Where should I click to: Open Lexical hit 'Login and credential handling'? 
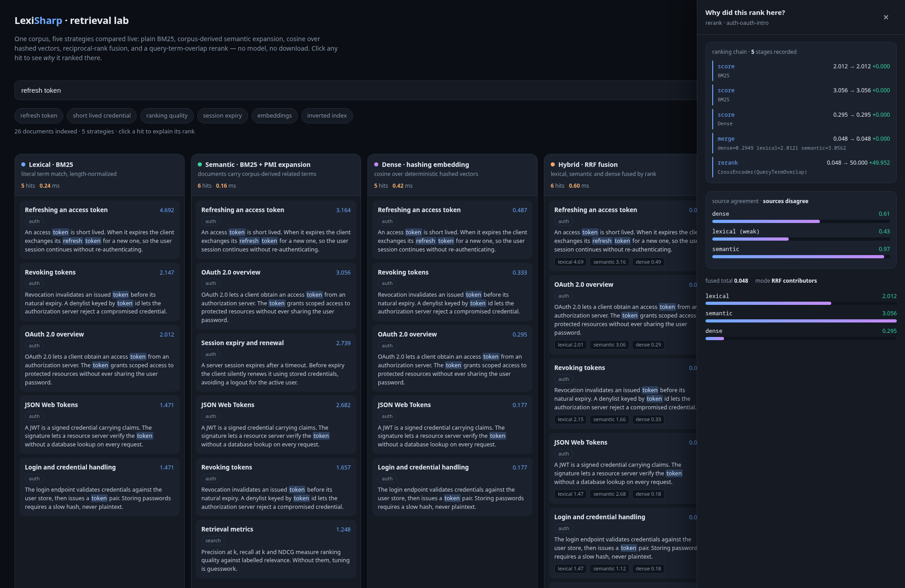coord(100,487)
